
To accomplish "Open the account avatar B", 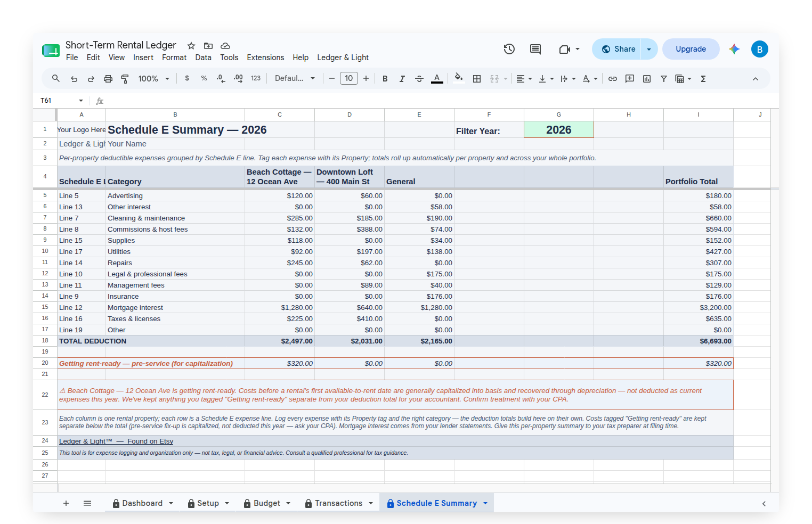I will coord(760,49).
